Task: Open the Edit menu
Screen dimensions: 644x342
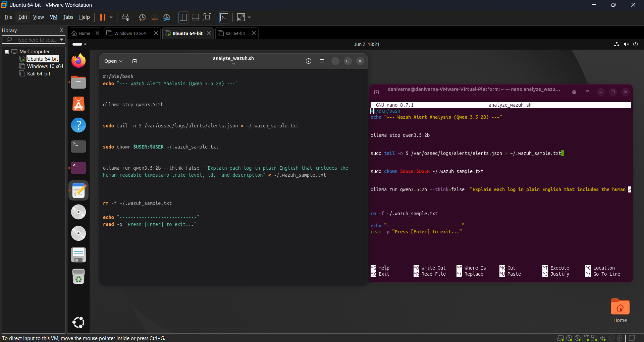Action: coord(23,17)
